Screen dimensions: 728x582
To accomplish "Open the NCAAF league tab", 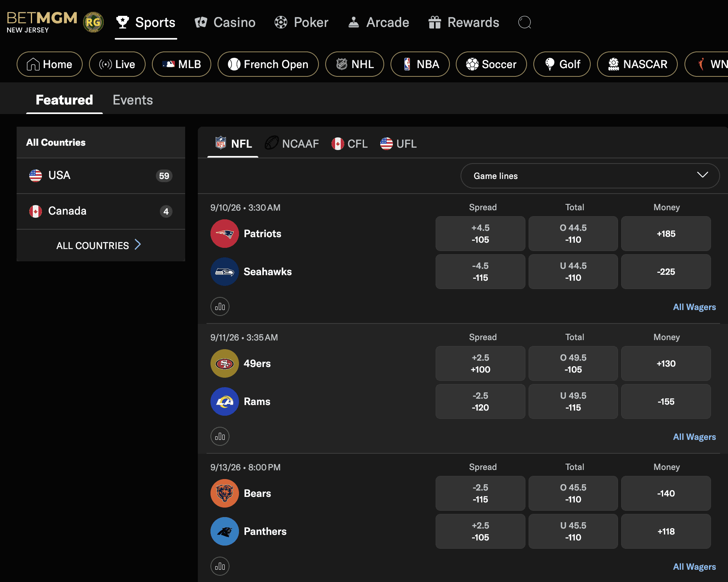I will 292,144.
